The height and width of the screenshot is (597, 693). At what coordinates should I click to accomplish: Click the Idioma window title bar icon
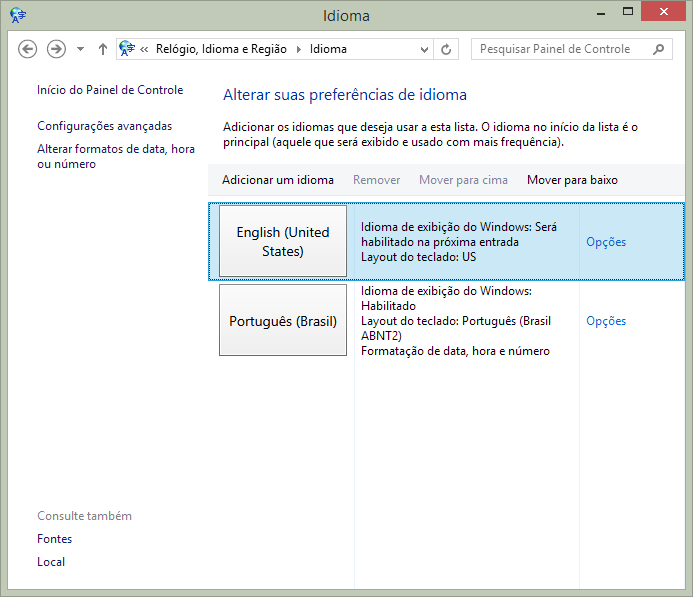click(19, 15)
